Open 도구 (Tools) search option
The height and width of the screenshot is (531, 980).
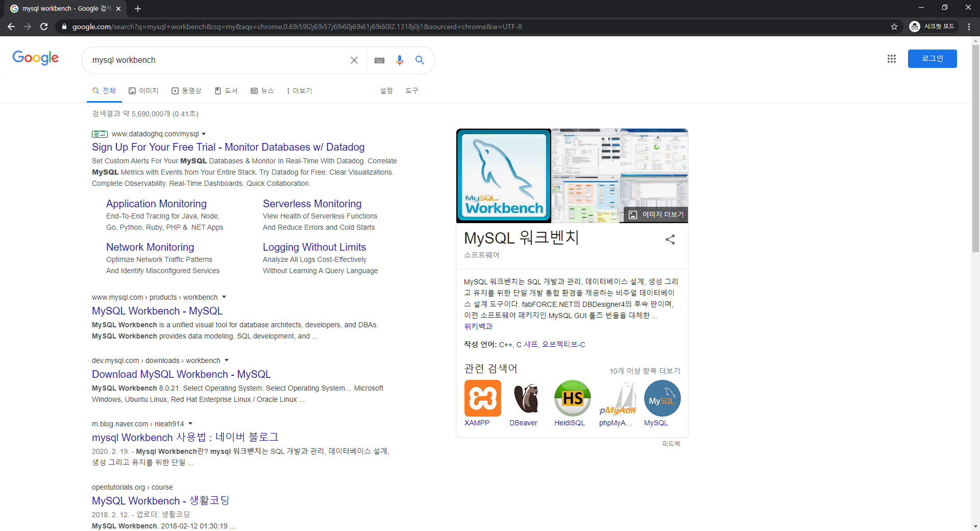[x=412, y=91]
